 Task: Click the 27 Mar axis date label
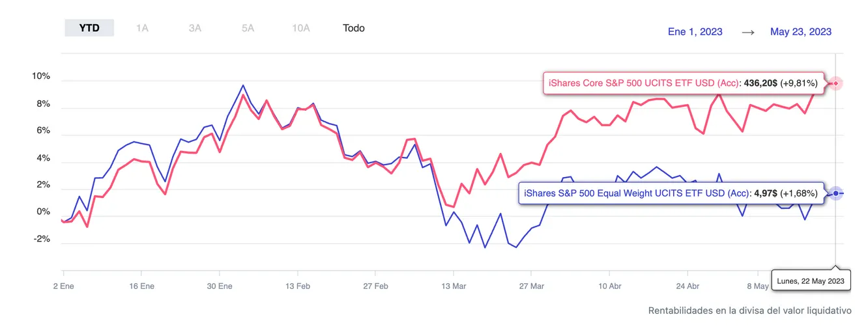tap(532, 286)
